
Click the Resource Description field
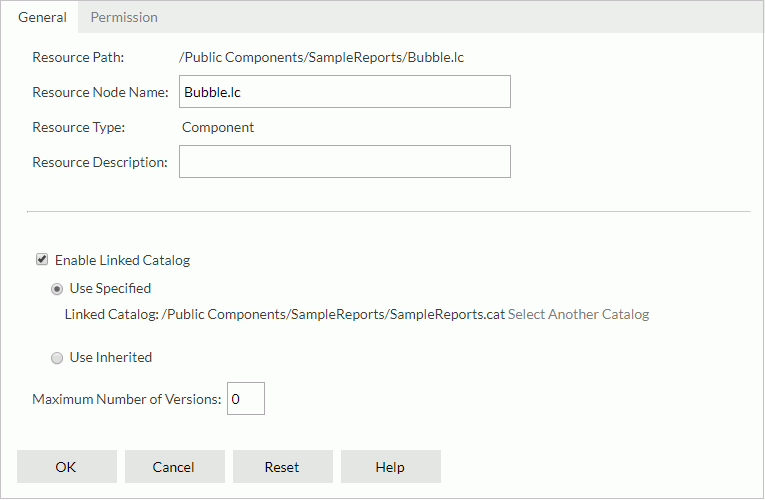(344, 161)
